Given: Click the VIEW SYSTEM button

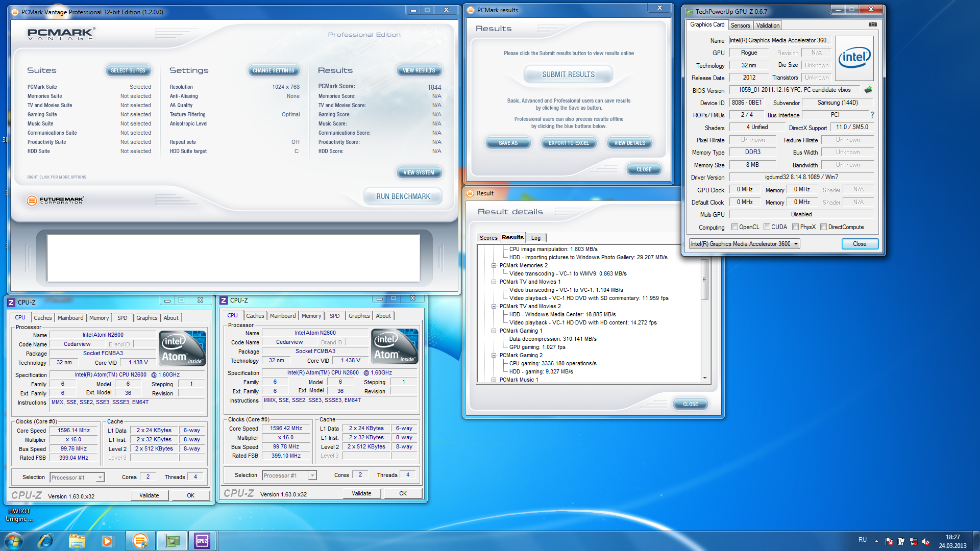Looking at the screenshot, I should tap(419, 173).
